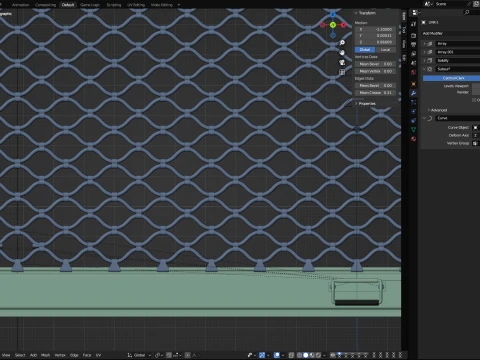This screenshot has width=480, height=360.
Task: Open the Object Constraints tab icon
Action: 414,120
